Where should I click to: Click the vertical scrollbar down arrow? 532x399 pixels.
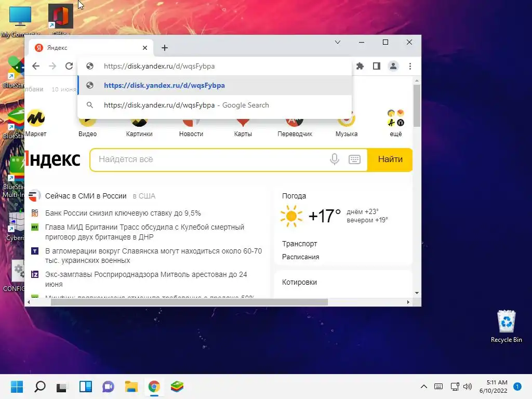tap(417, 293)
